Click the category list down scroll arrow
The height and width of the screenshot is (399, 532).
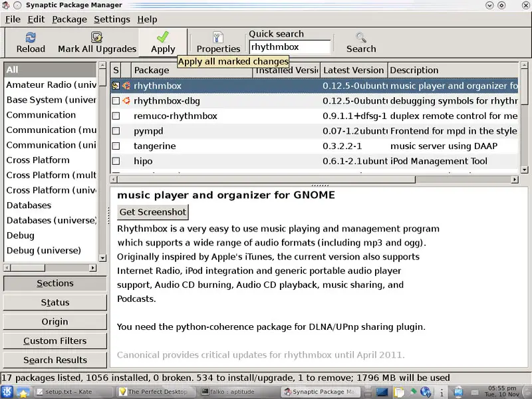click(102, 258)
